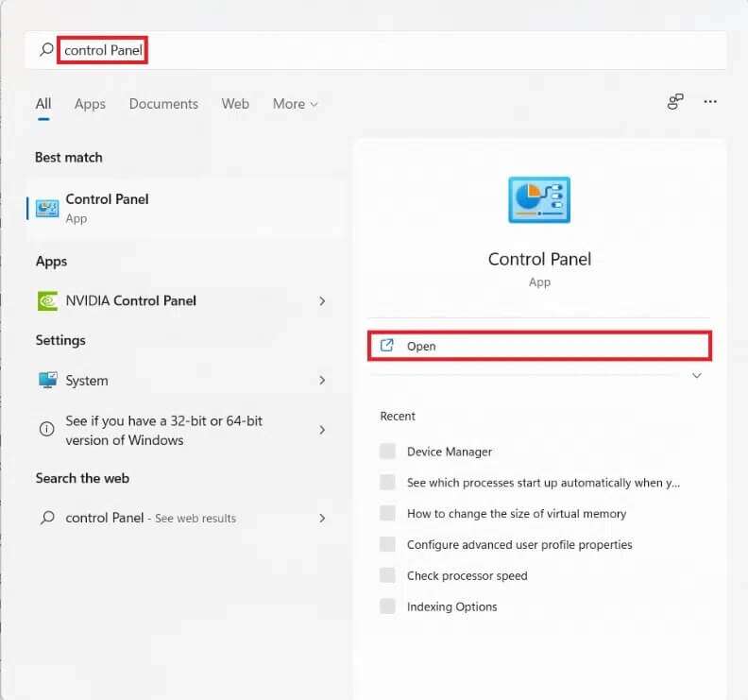Click icon beside Configure advanced user profile properties

(387, 544)
